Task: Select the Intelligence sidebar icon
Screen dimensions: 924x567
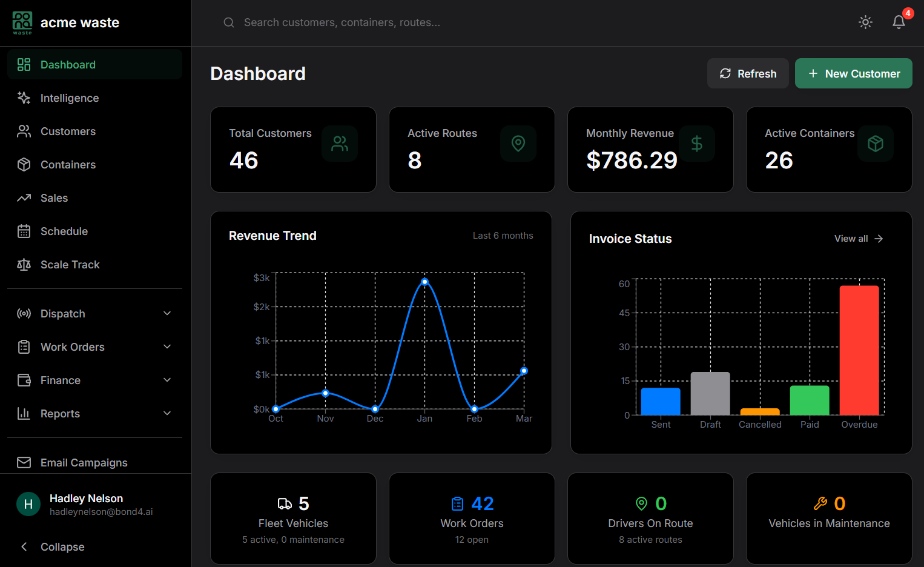Action: pos(24,98)
